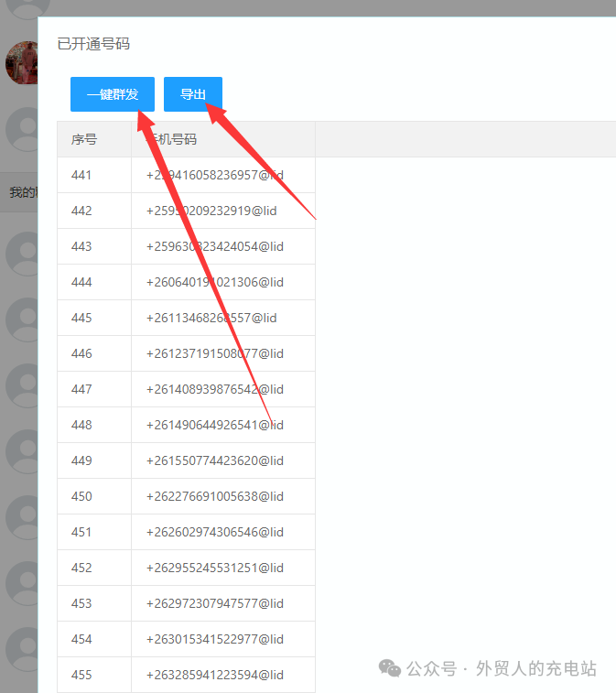Click the 序号 column header
The image size is (616, 693).
84,140
